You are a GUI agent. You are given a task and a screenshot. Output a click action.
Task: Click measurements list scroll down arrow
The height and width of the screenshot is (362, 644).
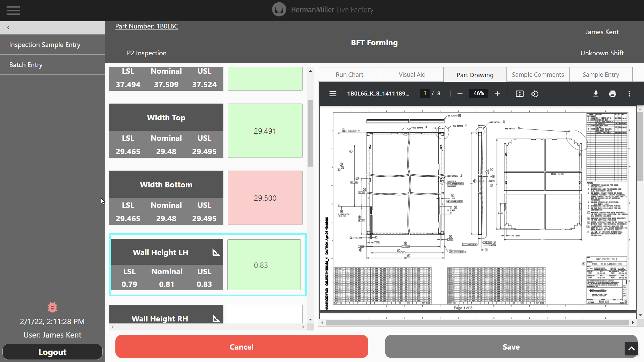(310, 319)
